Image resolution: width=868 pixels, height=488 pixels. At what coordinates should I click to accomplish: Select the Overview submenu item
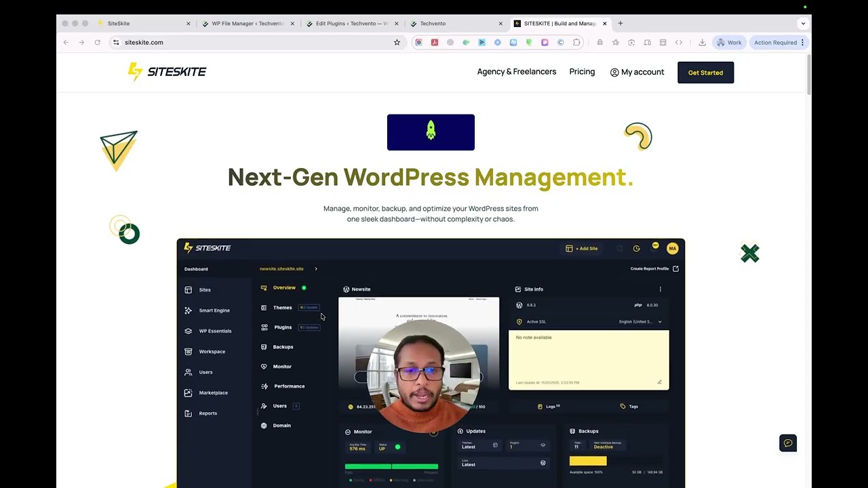pyautogui.click(x=284, y=287)
